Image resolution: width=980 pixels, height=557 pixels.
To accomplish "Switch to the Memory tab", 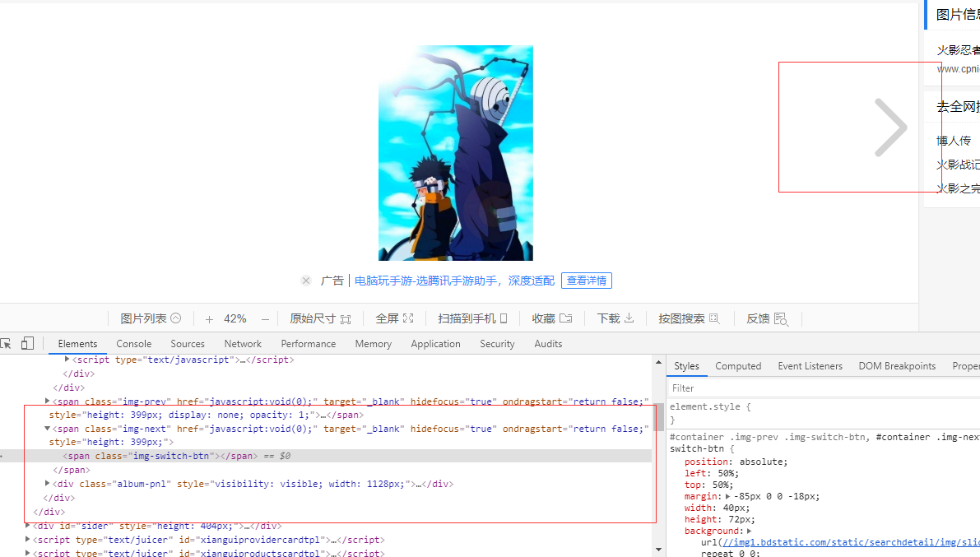I will click(373, 344).
